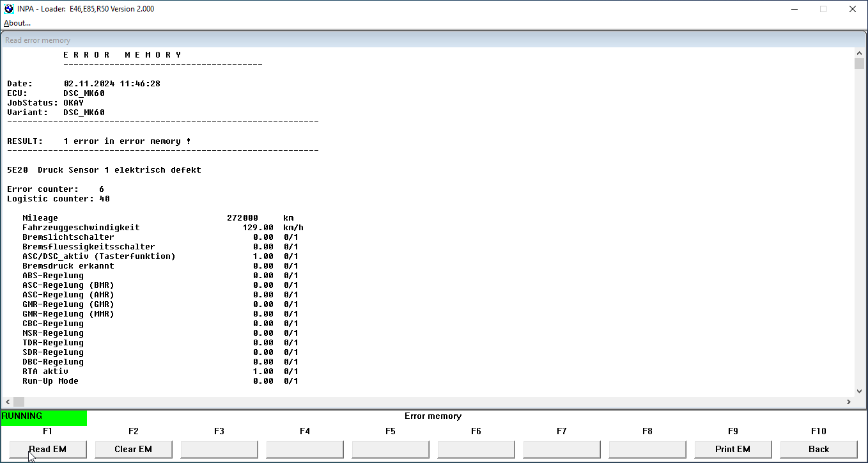This screenshot has height=463, width=868.
Task: Maximize the INPA Loader window
Action: [x=823, y=9]
